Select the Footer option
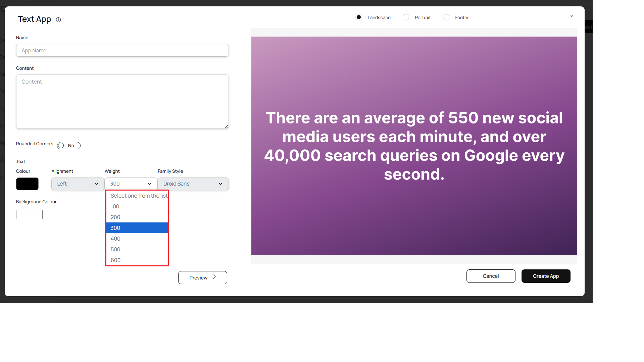Screen dimensions: 644x362 click(x=446, y=17)
